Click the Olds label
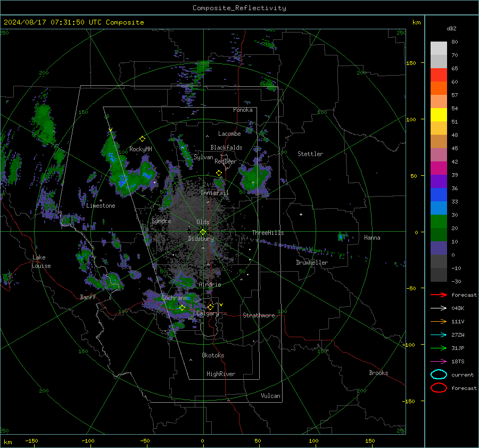Image resolution: width=479 pixels, height=448 pixels. [203, 222]
